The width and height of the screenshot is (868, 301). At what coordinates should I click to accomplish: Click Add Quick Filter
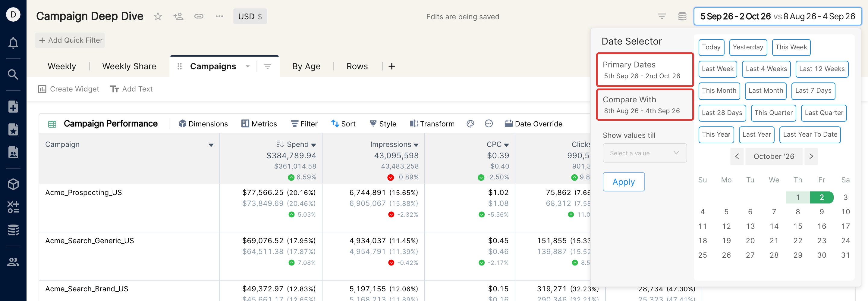click(70, 40)
